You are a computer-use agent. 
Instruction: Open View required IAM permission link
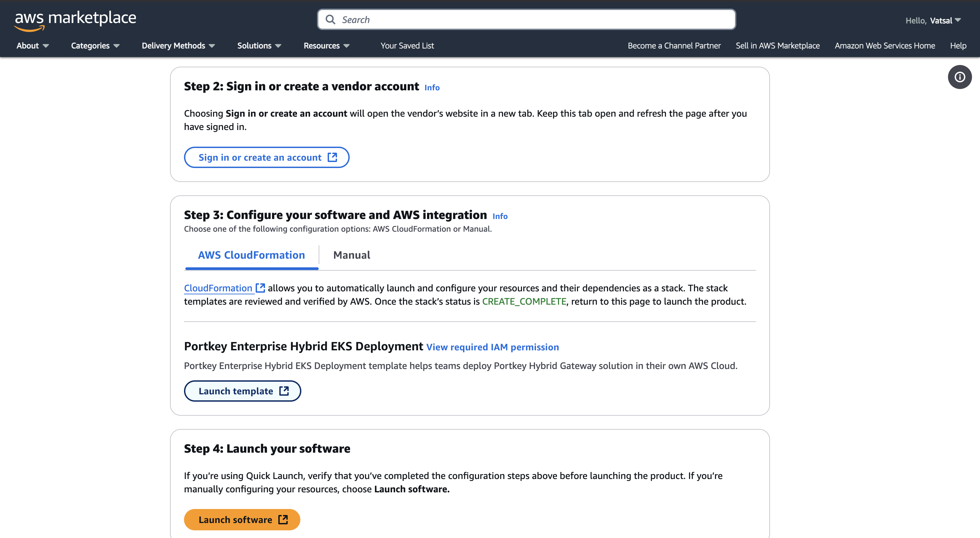[492, 347]
